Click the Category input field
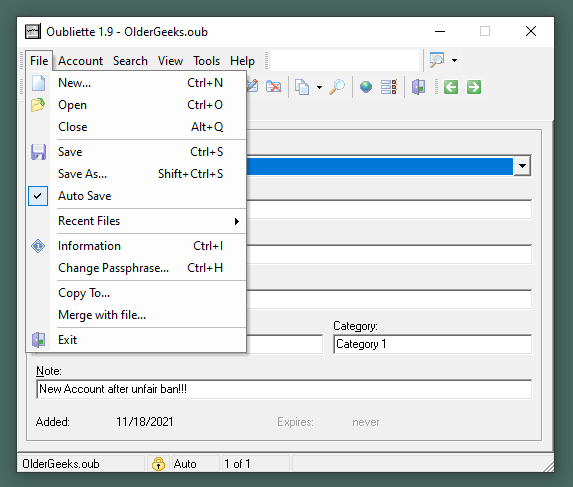 pyautogui.click(x=433, y=344)
